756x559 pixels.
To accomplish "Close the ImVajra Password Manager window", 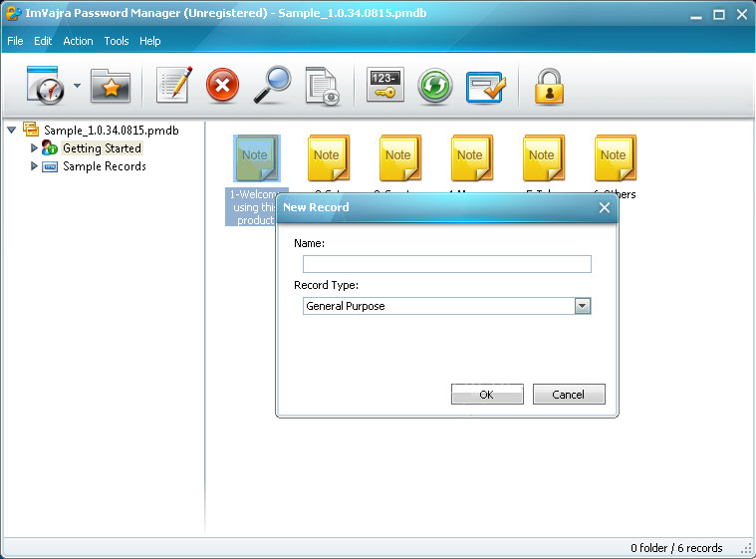I will pos(742,15).
